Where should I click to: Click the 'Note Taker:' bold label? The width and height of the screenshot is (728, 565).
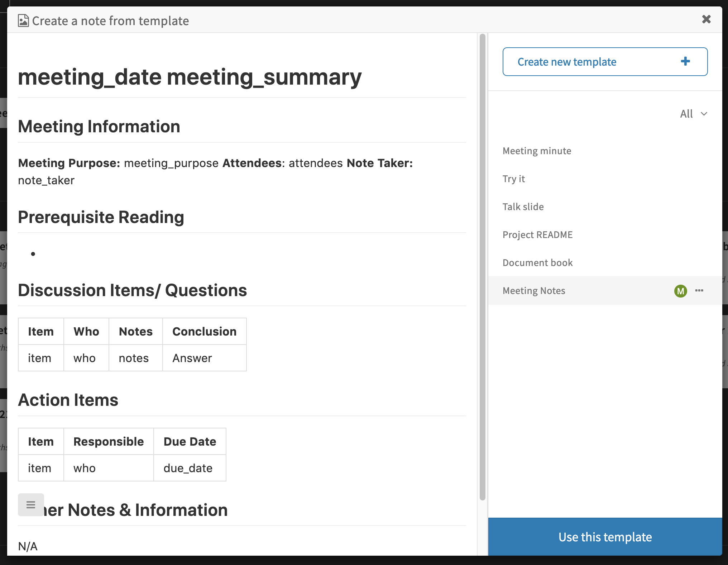[x=380, y=163]
